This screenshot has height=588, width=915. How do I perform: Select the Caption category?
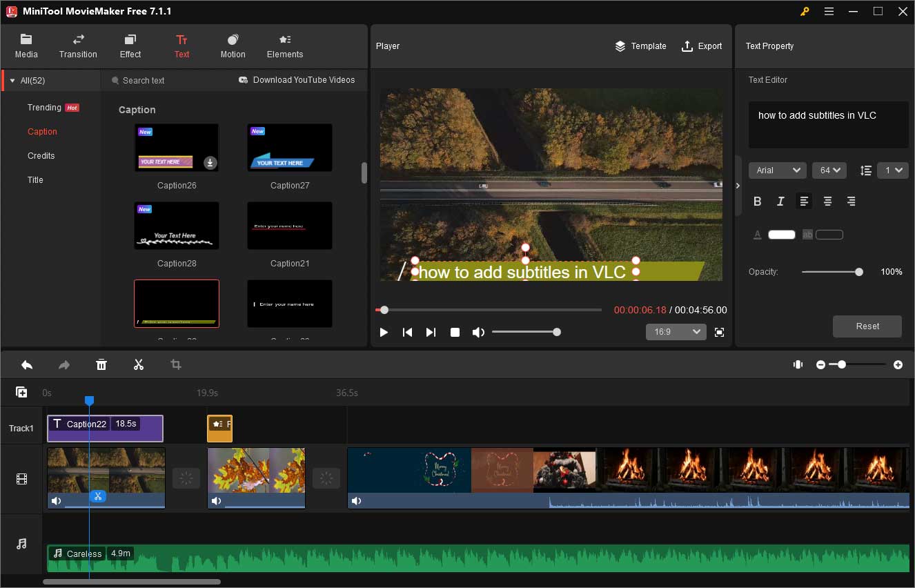click(42, 132)
